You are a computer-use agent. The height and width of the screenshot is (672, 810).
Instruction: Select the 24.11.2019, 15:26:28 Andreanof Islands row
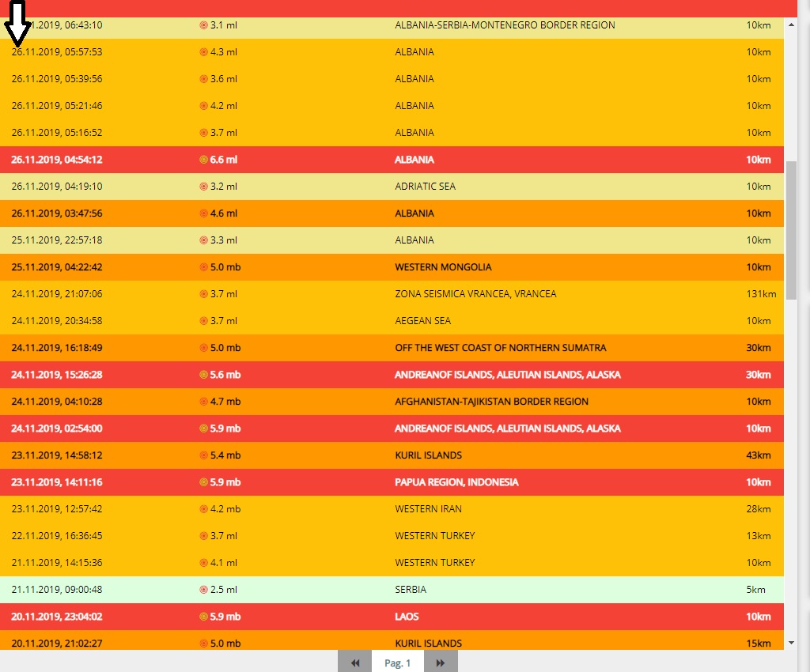pos(507,375)
